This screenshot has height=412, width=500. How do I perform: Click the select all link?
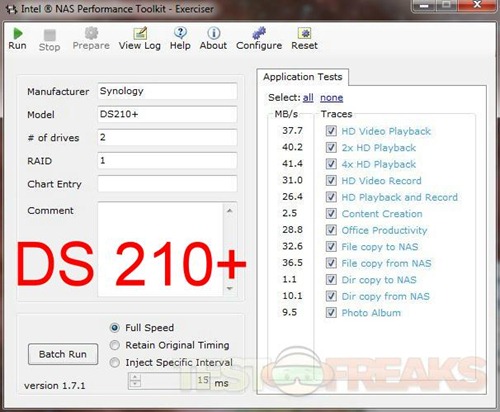[x=308, y=98]
